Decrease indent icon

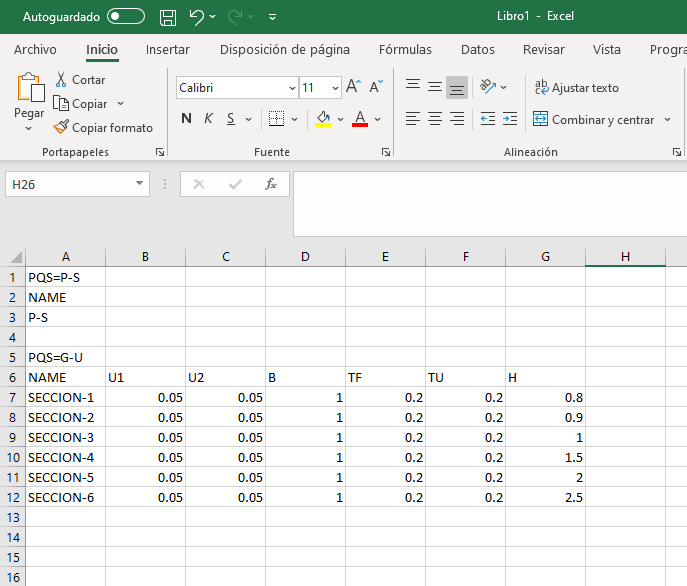[x=488, y=119]
